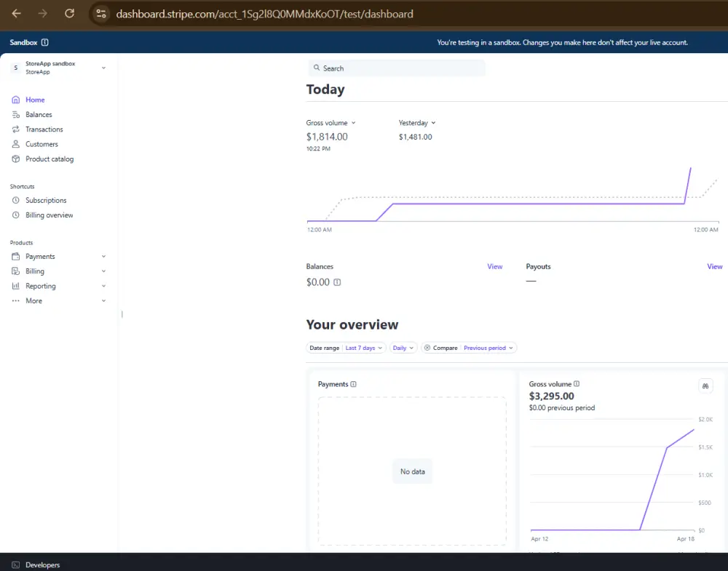Click the Gross volume card info icon
Screen dimensions: 728x571
point(576,383)
